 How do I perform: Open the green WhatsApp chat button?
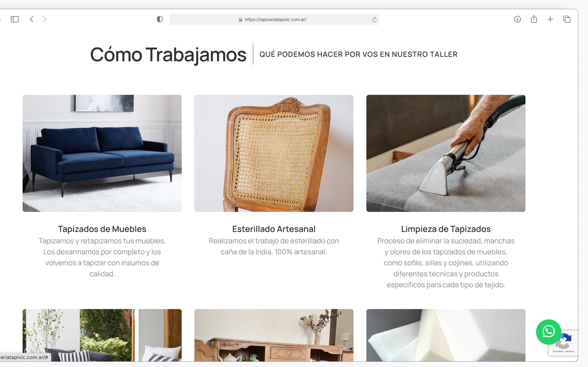[548, 332]
